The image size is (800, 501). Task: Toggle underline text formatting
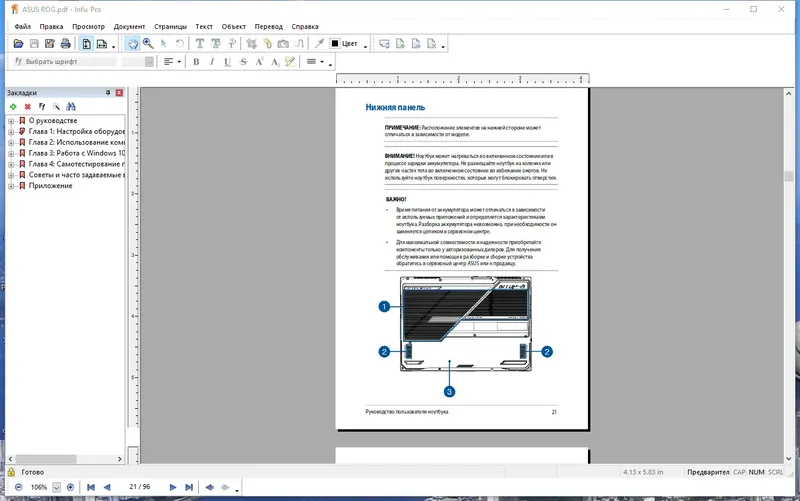pyautogui.click(x=228, y=62)
